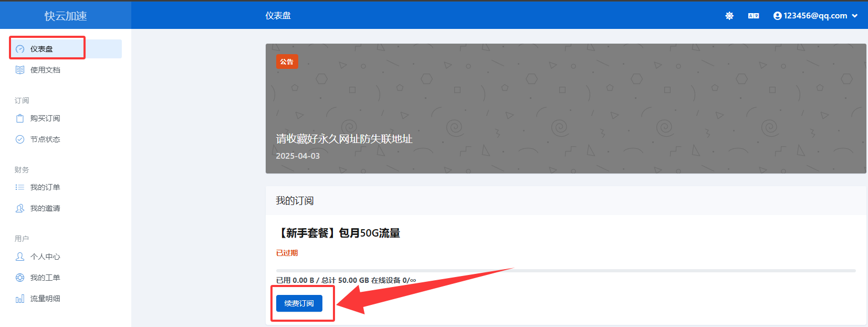The width and height of the screenshot is (868, 327).
Task: Click the 财务 section label in sidebar
Action: (22, 170)
